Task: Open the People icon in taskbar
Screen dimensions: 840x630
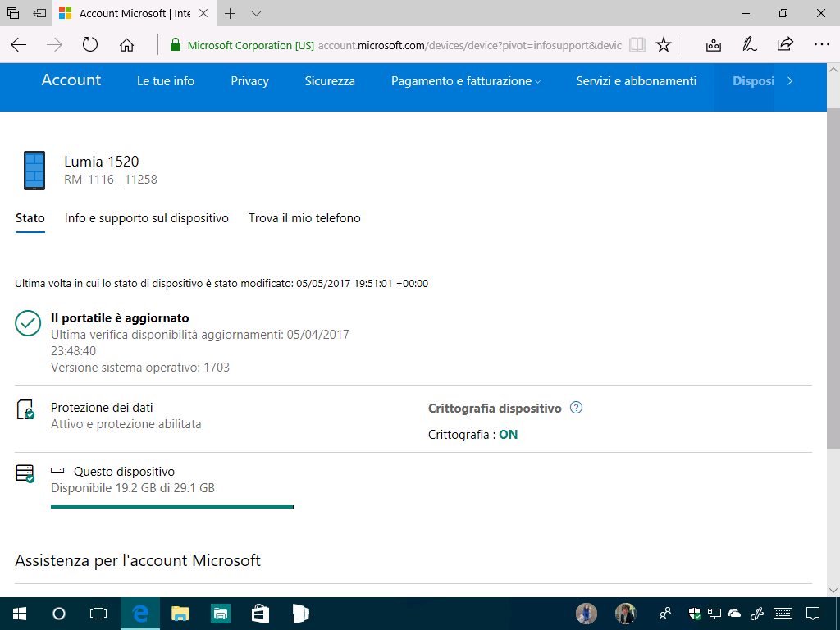Action: coord(665,613)
